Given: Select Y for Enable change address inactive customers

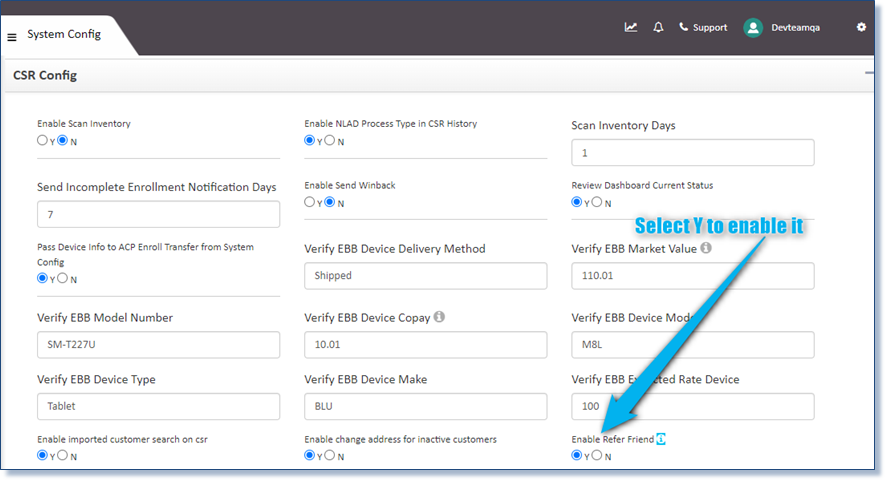Looking at the screenshot, I should pos(310,454).
